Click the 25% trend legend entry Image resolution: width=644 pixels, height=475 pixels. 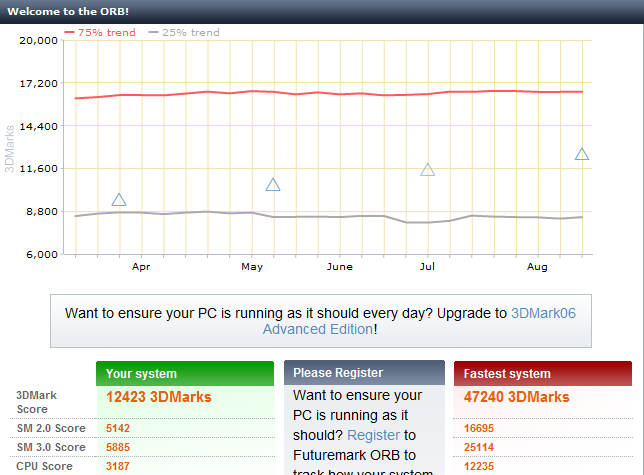click(x=184, y=32)
